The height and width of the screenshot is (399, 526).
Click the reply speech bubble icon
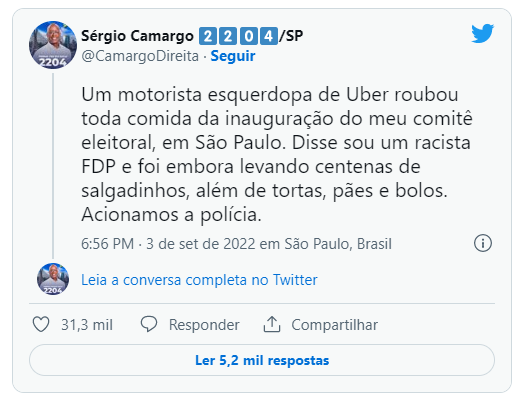click(149, 324)
